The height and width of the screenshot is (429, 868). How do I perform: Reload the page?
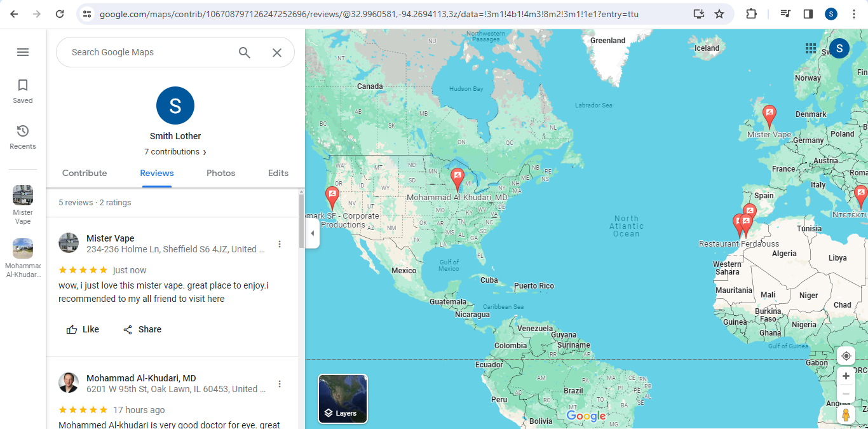[x=60, y=14]
